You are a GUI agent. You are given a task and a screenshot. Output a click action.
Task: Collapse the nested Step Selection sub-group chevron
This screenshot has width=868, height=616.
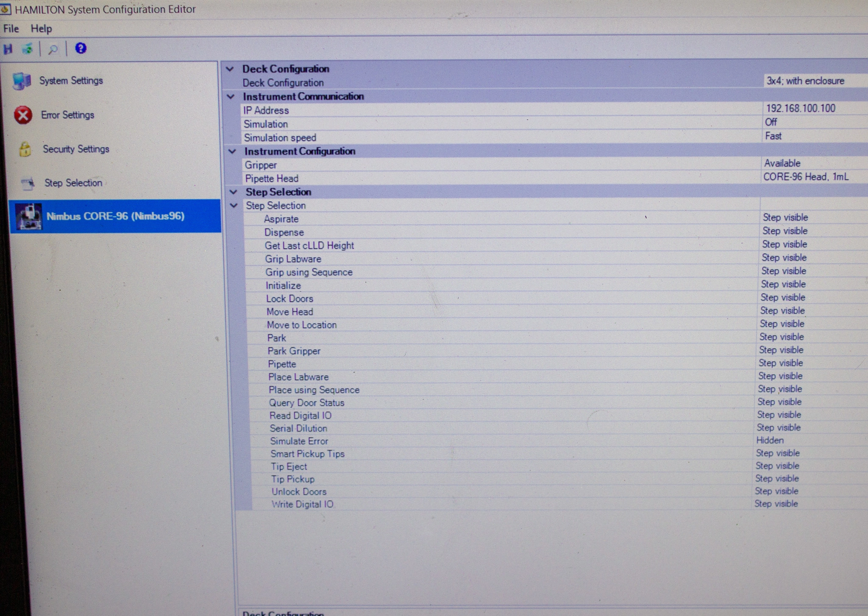tap(234, 205)
